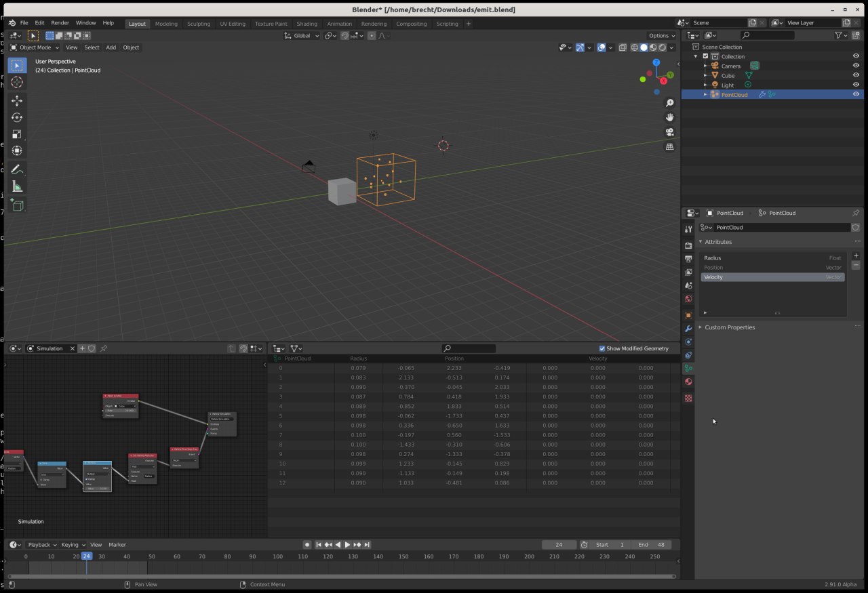The height and width of the screenshot is (593, 868).
Task: Select the Move tool
Action: [17, 100]
